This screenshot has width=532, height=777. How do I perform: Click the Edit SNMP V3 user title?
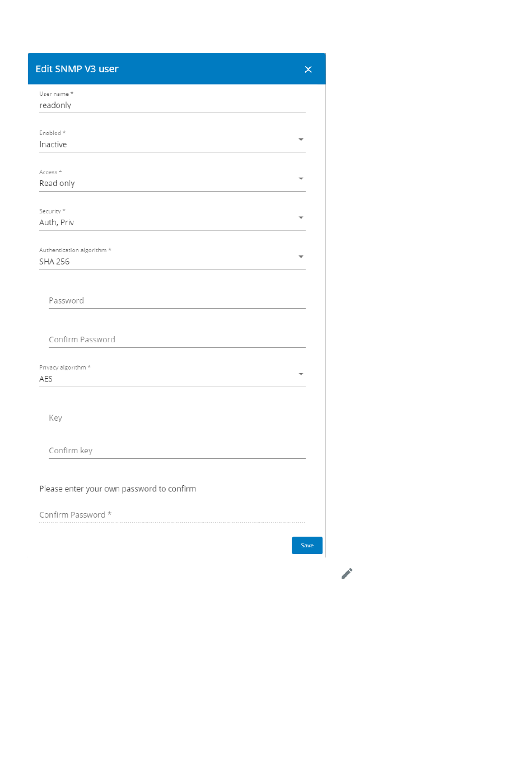click(77, 69)
